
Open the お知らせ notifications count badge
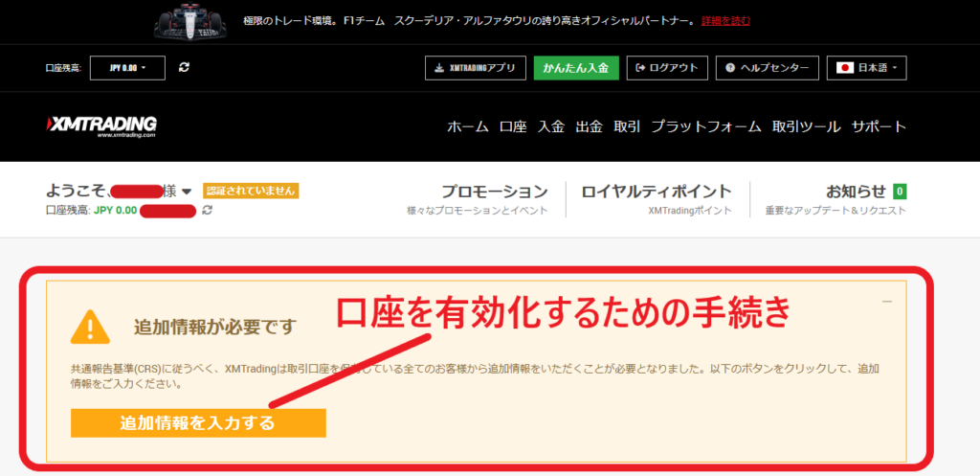click(x=899, y=192)
